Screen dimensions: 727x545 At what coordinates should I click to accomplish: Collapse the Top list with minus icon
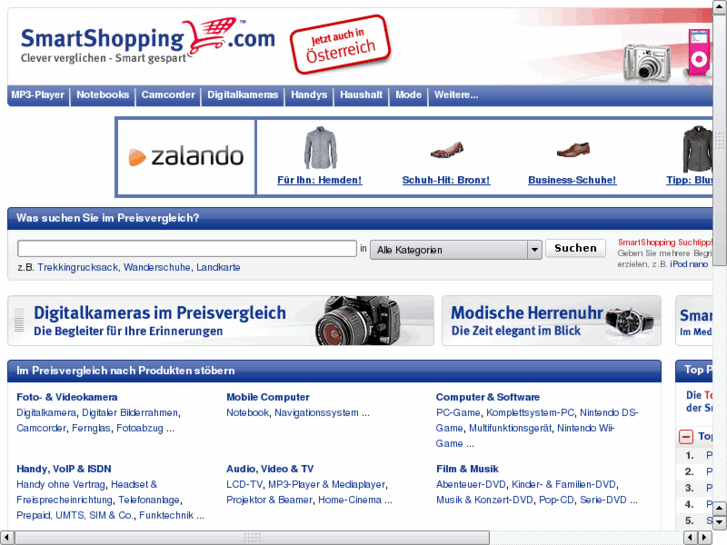pos(686,436)
